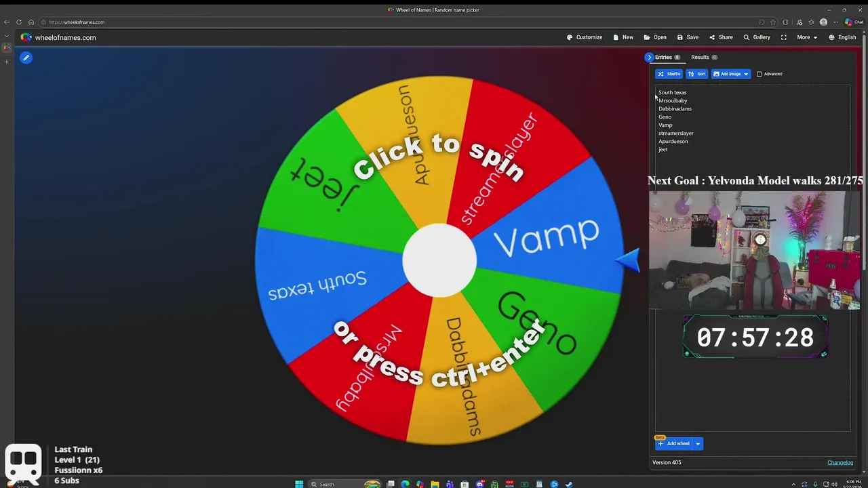The width and height of the screenshot is (868, 488).
Task: Click the wheel's white center to spin
Action: [439, 261]
